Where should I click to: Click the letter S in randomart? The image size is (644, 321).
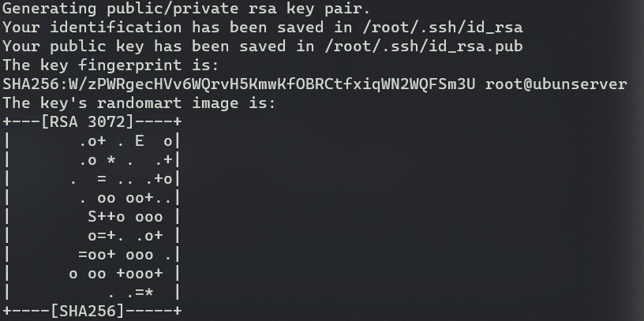pos(92,217)
